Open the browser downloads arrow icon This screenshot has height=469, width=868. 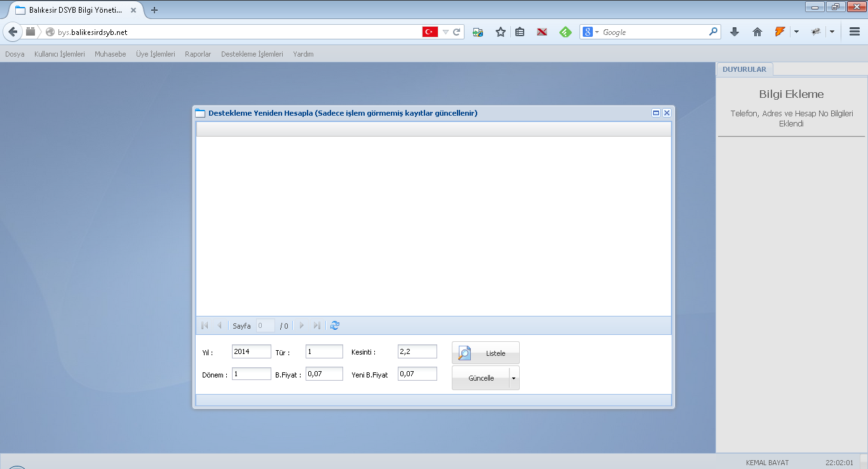pos(735,32)
